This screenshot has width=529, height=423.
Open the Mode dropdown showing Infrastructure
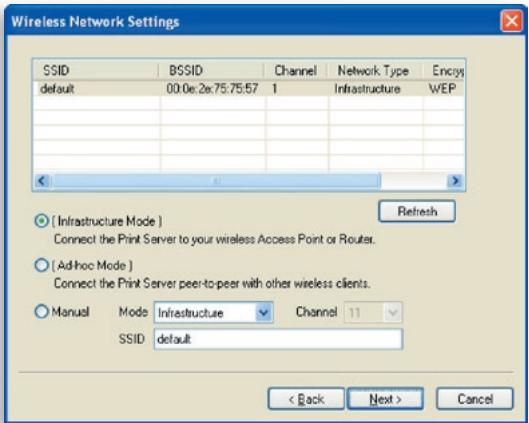tap(213, 312)
